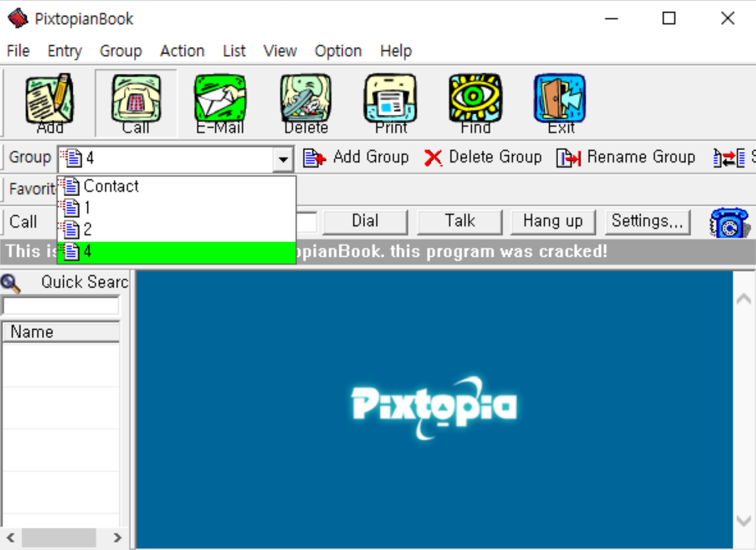The width and height of the screenshot is (756, 550).
Task: Click the Quick Search magnifier icon
Action: pyautogui.click(x=10, y=283)
